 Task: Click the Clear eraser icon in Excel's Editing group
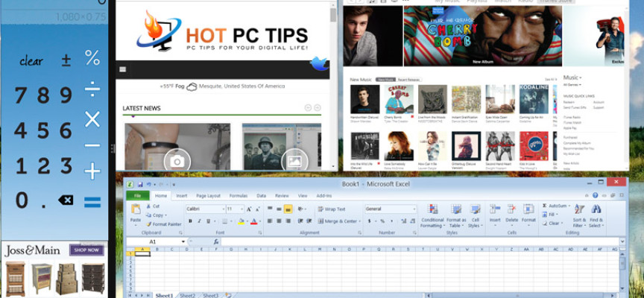(545, 223)
